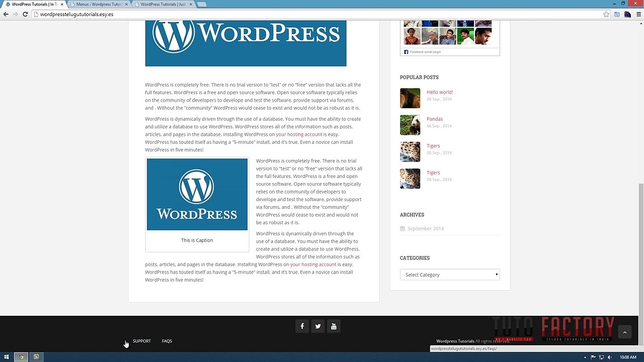Click the dark gauge extension icon
Image resolution: width=644 pixels, height=362 pixels.
tap(627, 14)
